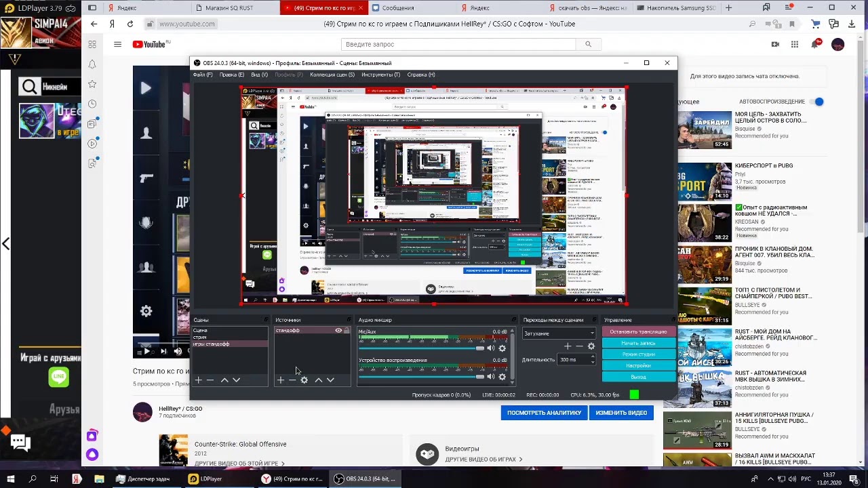Open Затухание transition dropdown
Screen dimensions: 868x488
coord(559,333)
